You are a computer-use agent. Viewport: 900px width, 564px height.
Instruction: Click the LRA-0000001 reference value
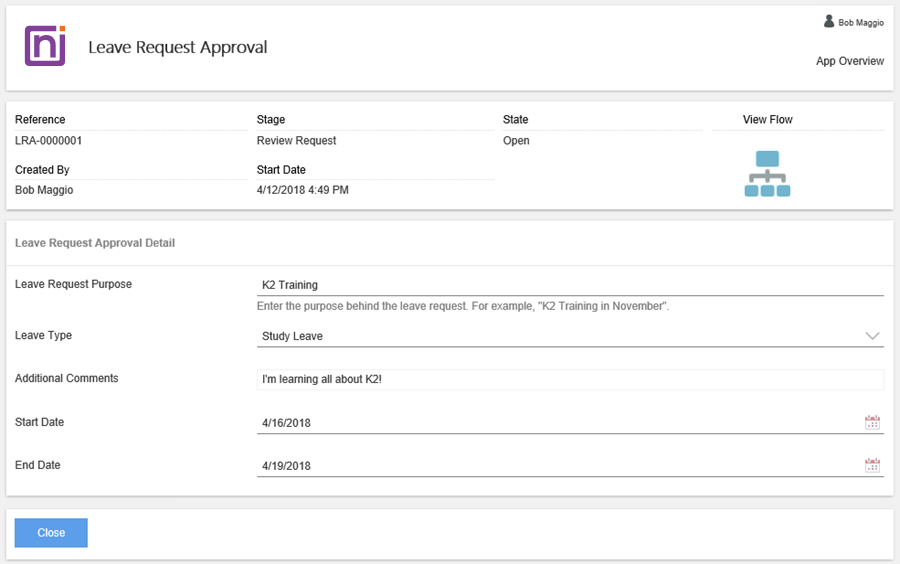pyautogui.click(x=49, y=141)
